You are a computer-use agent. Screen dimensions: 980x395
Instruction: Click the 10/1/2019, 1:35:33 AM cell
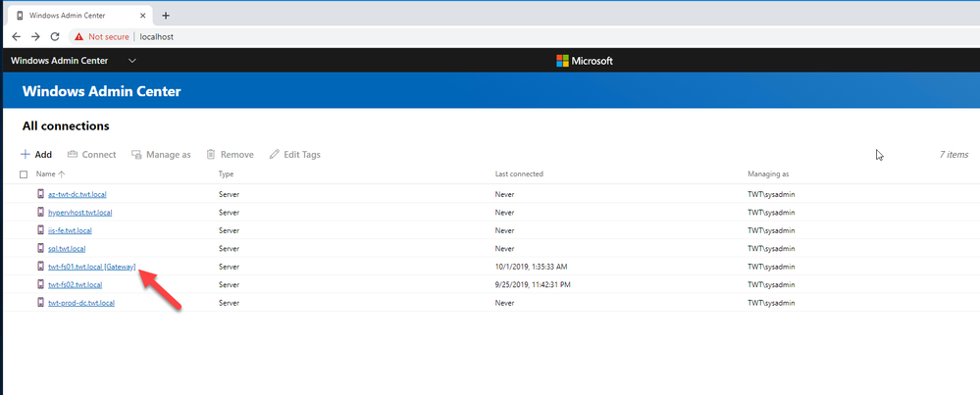[531, 267]
